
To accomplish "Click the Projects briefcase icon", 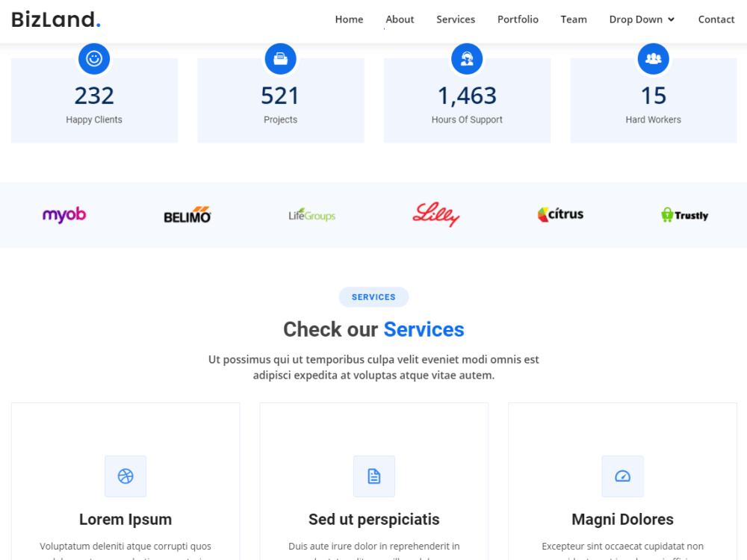I will pyautogui.click(x=281, y=58).
